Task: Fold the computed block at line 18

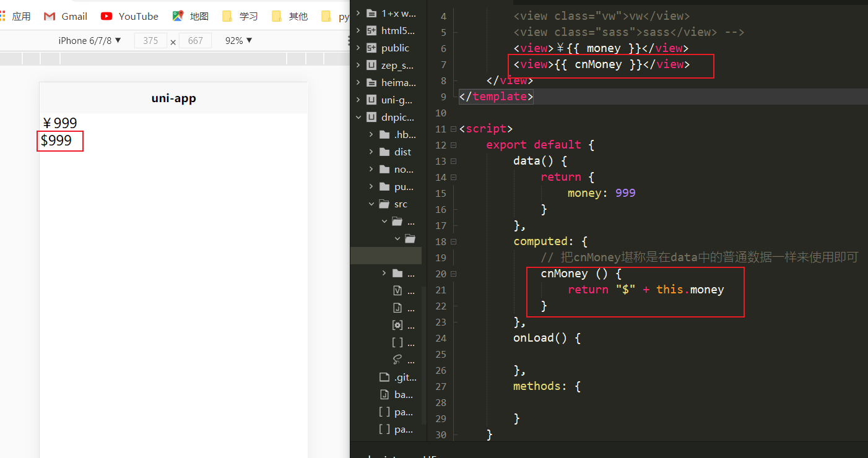Action: [x=454, y=241]
